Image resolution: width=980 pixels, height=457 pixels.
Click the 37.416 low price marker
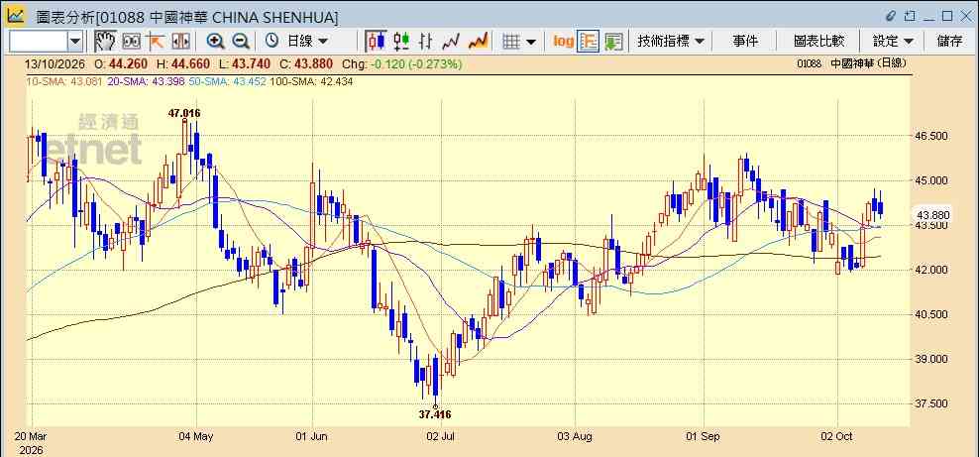click(434, 414)
